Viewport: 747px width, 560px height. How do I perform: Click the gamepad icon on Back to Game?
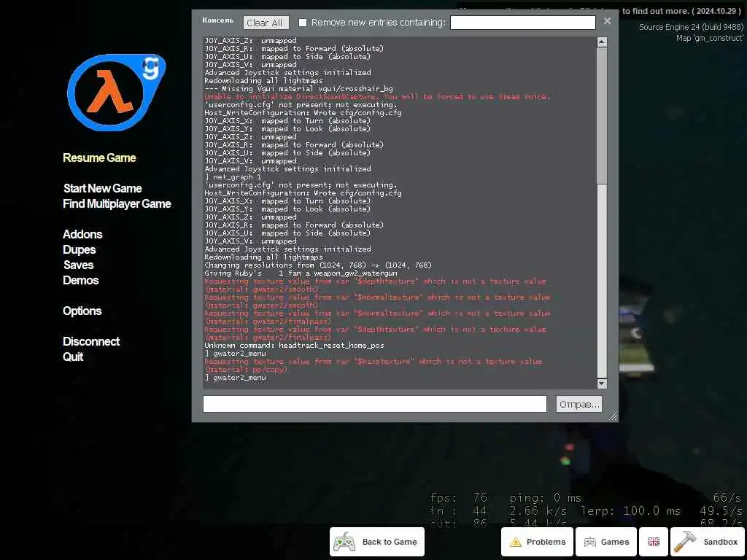pos(344,542)
